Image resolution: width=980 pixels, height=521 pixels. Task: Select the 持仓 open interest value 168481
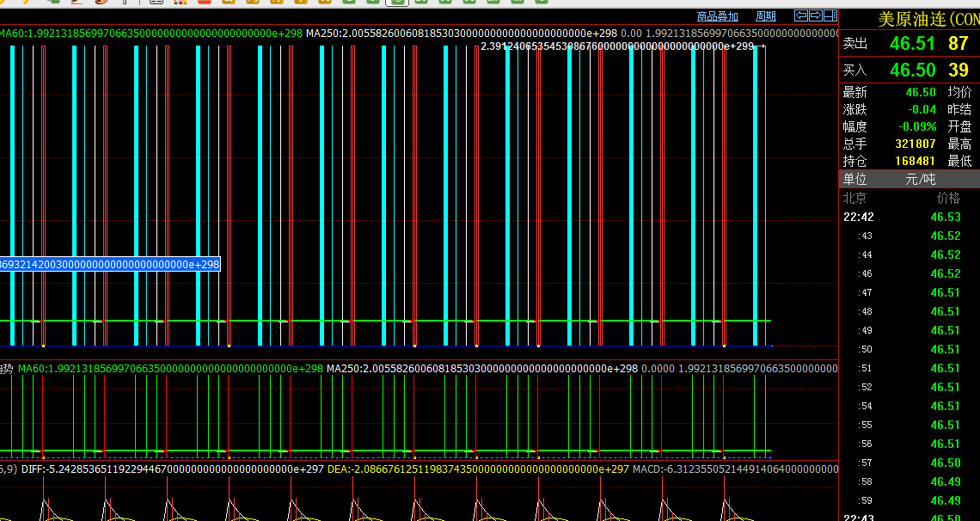click(x=915, y=161)
